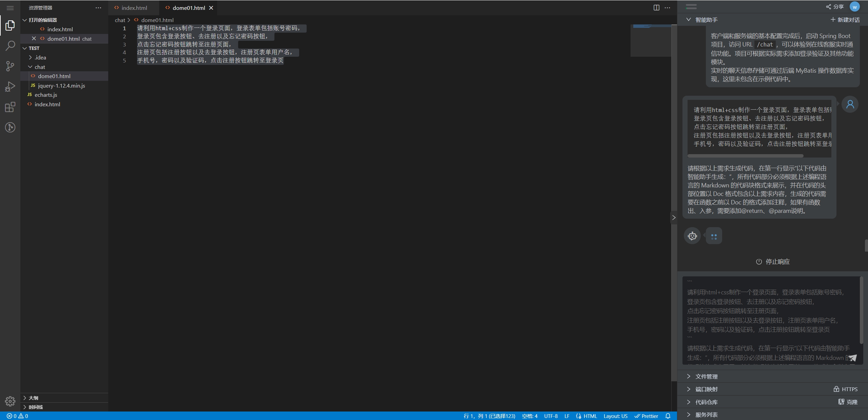Screen dimensions: 868x420
Task: Open the Extensions view
Action: tap(10, 107)
